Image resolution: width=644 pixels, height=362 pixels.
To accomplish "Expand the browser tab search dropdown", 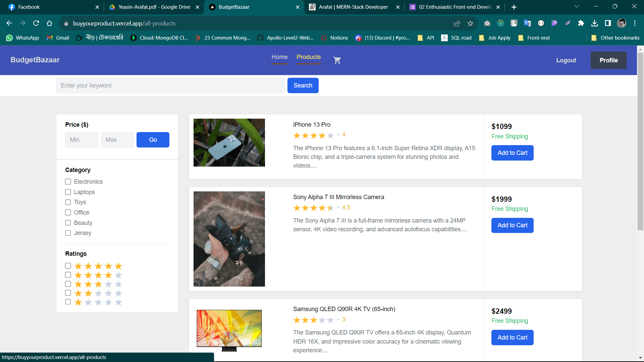I will point(577,7).
